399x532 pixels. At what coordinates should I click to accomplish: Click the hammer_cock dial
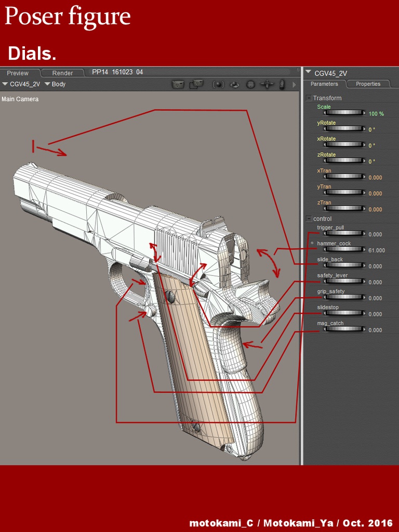tap(344, 249)
